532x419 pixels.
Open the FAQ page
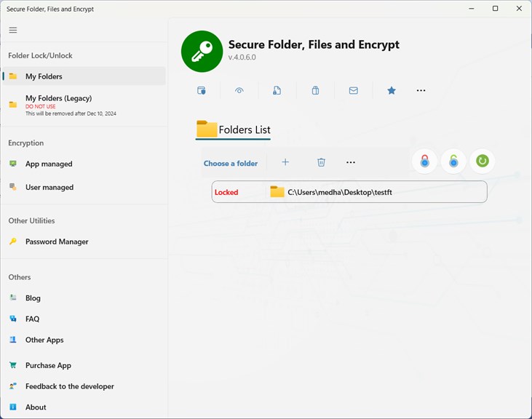(x=84, y=319)
